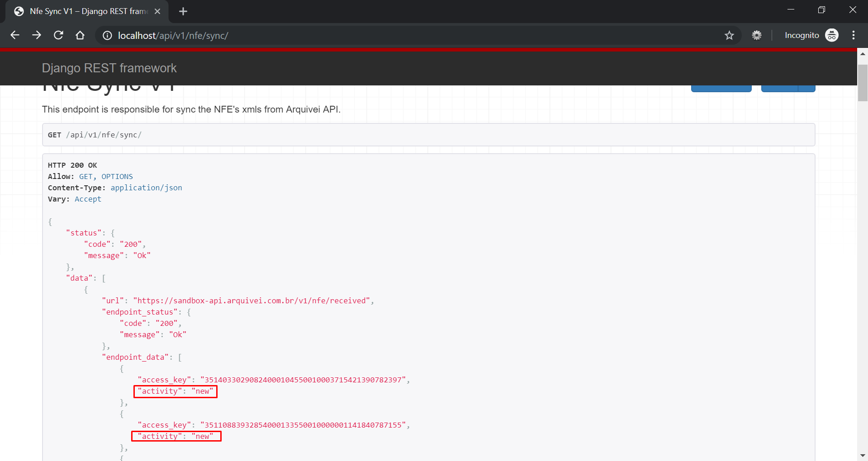868x461 pixels.
Task: Open a new browser tab
Action: [183, 11]
